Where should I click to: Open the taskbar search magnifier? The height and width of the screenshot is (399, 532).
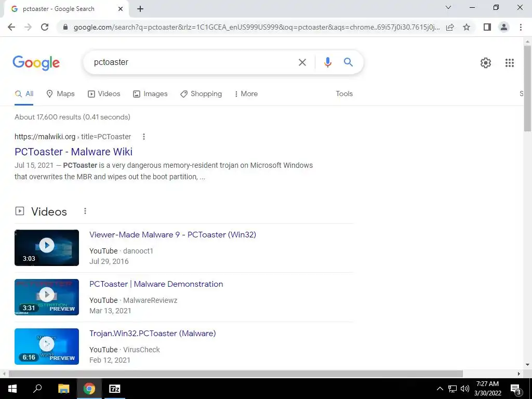37,389
